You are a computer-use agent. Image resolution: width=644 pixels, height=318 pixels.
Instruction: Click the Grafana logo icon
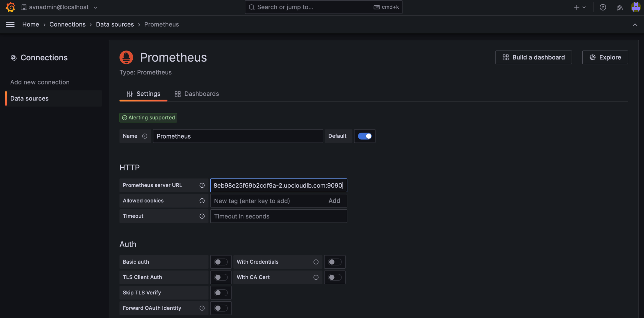pyautogui.click(x=10, y=7)
